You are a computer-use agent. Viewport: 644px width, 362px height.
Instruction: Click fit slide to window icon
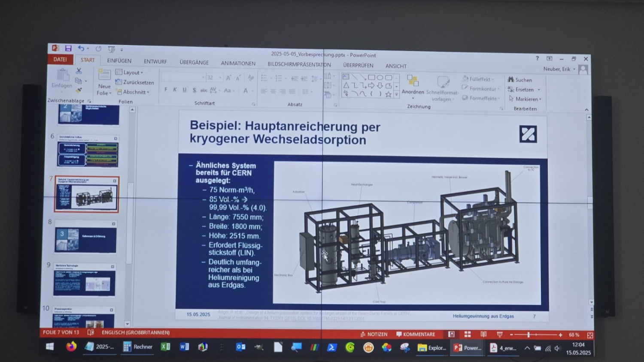coord(590,335)
